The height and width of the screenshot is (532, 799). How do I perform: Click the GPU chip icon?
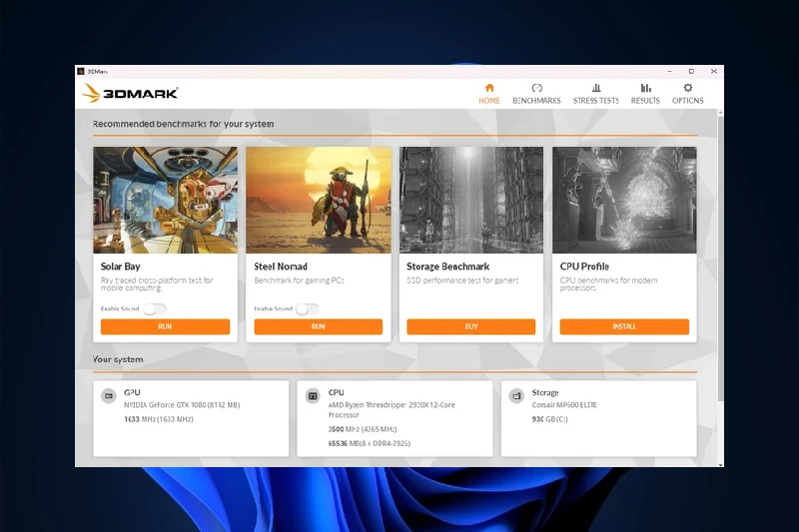pos(109,395)
